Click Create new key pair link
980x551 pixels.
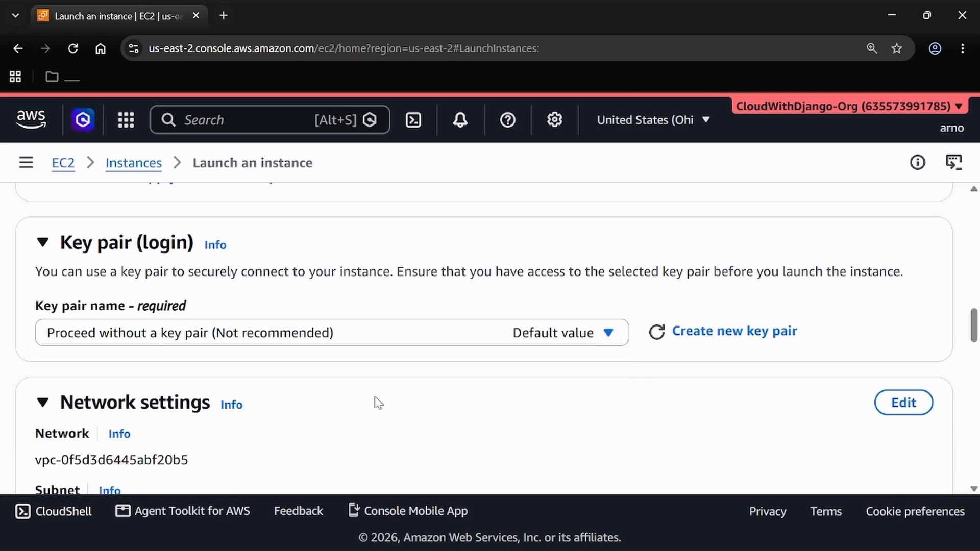(x=734, y=331)
